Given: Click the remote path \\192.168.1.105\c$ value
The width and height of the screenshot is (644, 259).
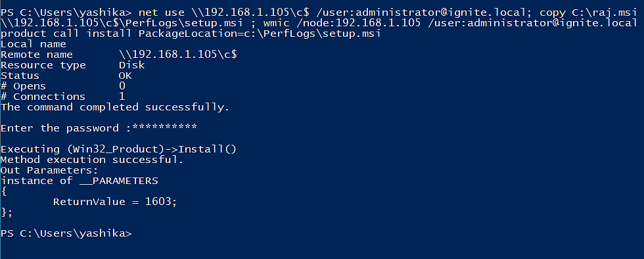Looking at the screenshot, I should tap(178, 55).
